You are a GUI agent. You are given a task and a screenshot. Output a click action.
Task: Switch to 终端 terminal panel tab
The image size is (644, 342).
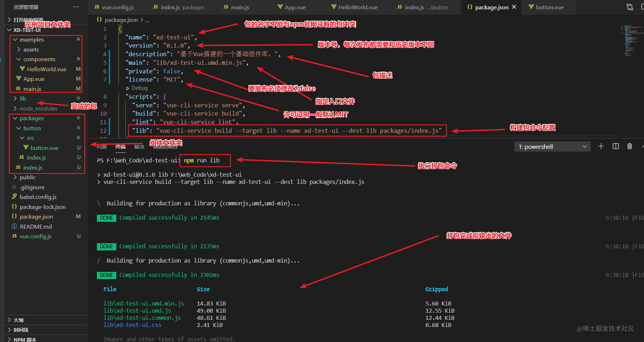(x=121, y=147)
